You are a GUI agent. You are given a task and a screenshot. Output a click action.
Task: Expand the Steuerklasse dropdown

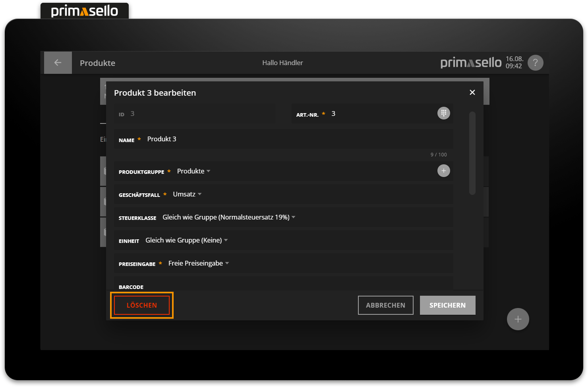tap(229, 217)
